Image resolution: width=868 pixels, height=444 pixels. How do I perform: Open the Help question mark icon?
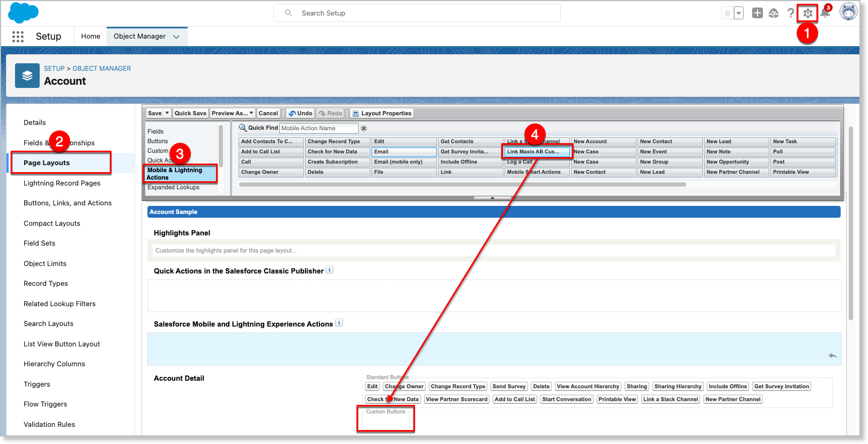coord(791,13)
